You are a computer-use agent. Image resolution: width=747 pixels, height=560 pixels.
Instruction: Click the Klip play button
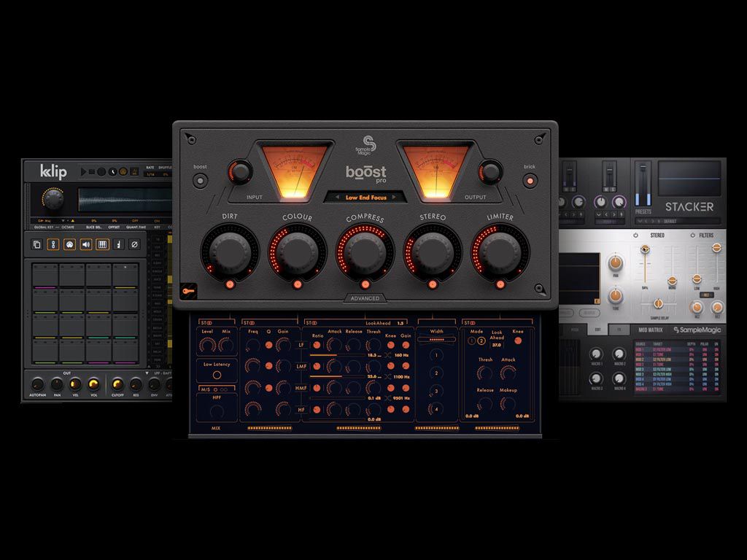coord(83,171)
